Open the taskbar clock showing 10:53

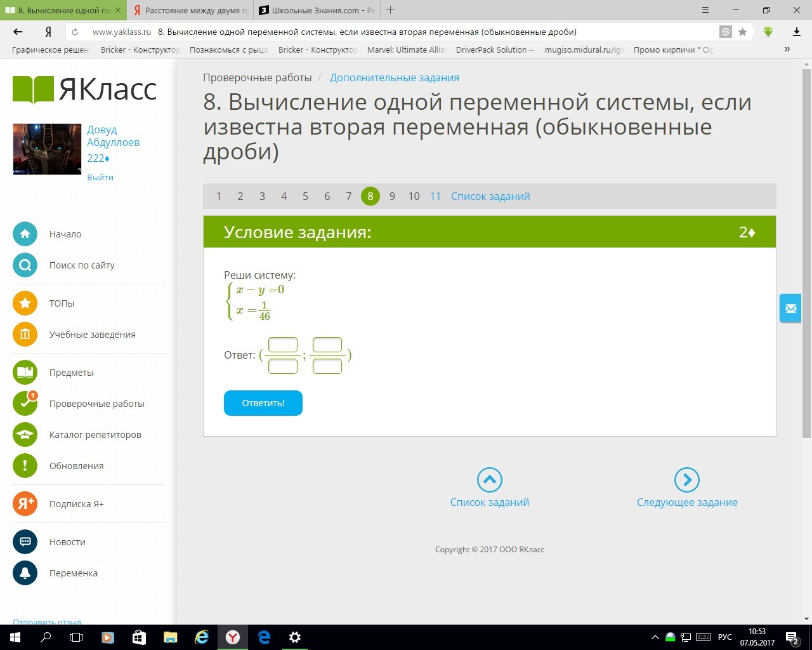click(x=757, y=637)
